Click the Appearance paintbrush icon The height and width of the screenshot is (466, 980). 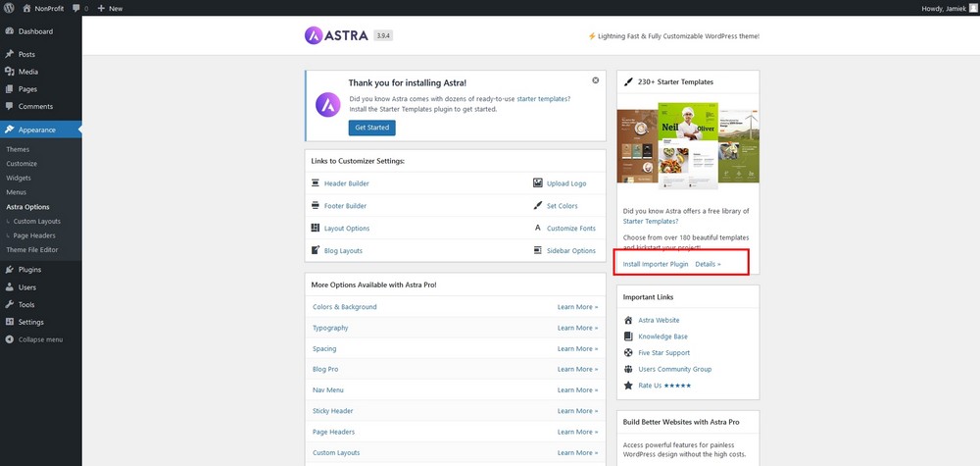coord(10,130)
